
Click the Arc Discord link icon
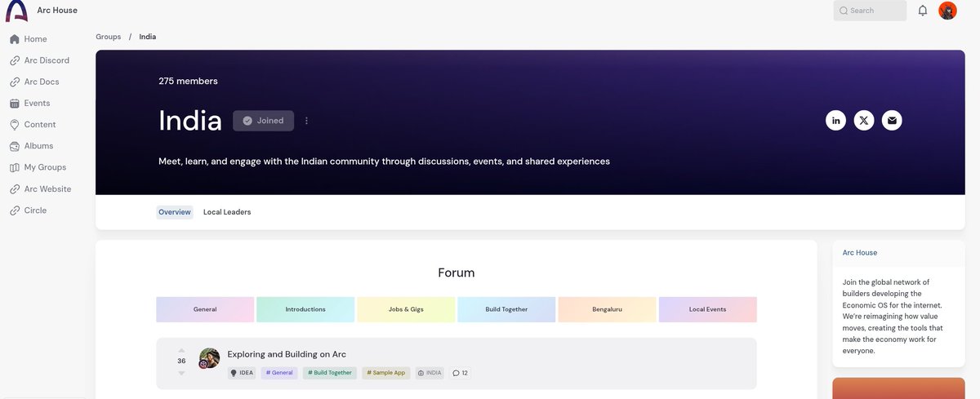15,60
